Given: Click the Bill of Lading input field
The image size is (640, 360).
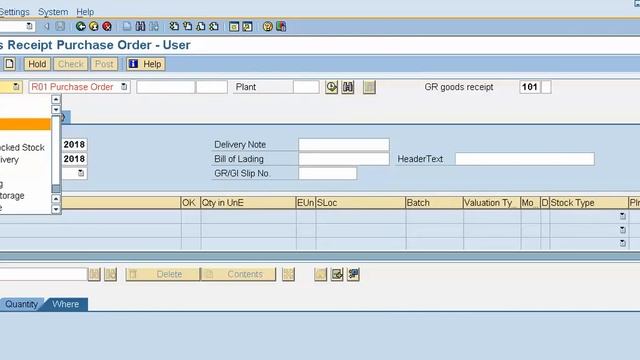Looking at the screenshot, I should pyautogui.click(x=344, y=159).
